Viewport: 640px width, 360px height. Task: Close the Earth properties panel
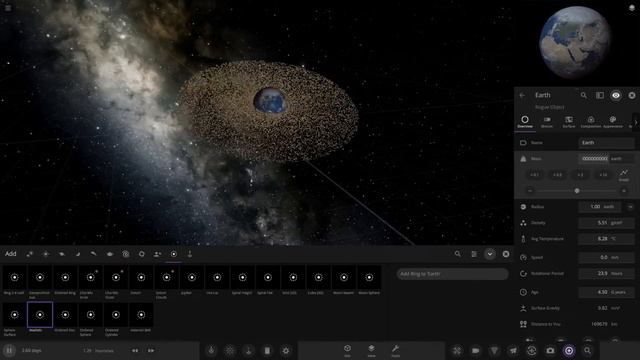632,95
